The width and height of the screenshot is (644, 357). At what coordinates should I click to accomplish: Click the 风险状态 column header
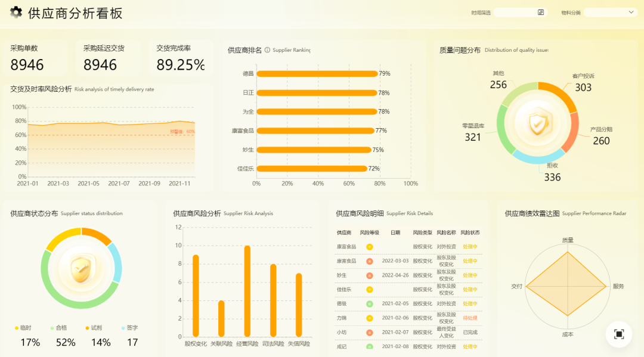470,232
